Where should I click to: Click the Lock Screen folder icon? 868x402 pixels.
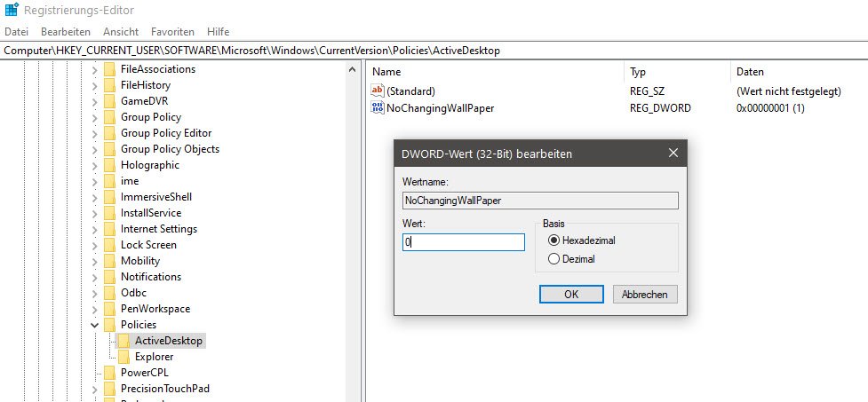109,245
